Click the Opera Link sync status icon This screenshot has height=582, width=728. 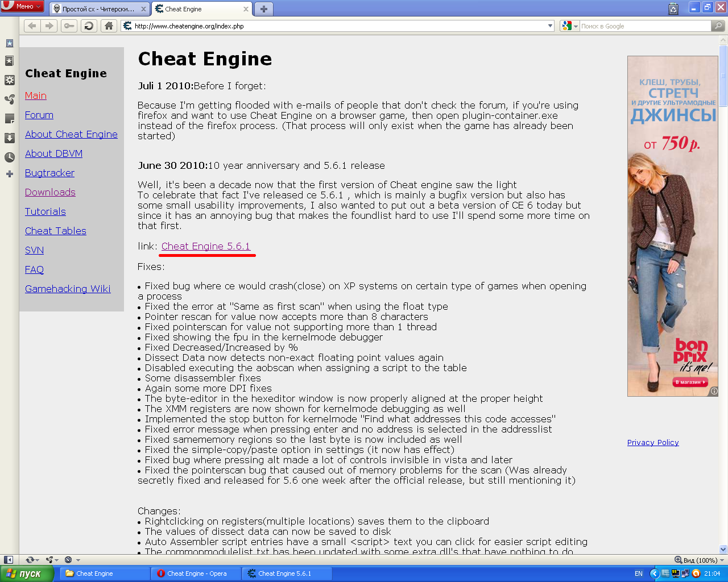pyautogui.click(x=30, y=560)
